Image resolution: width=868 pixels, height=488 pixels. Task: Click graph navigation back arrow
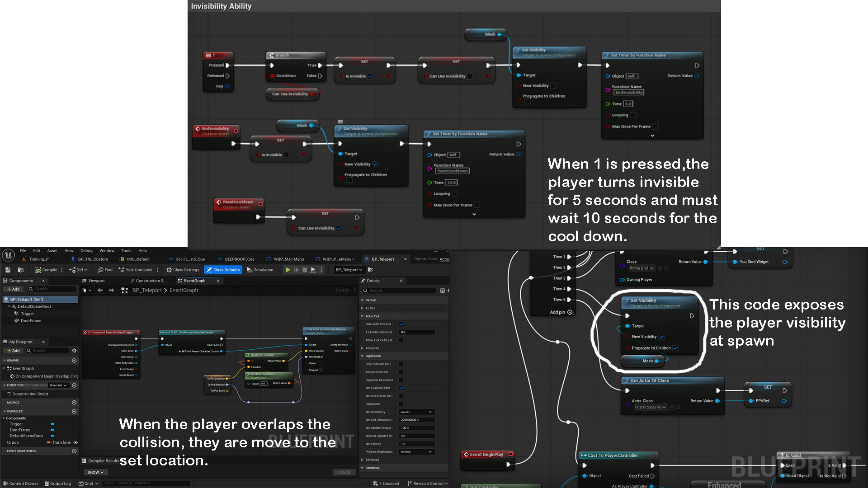pos(100,290)
